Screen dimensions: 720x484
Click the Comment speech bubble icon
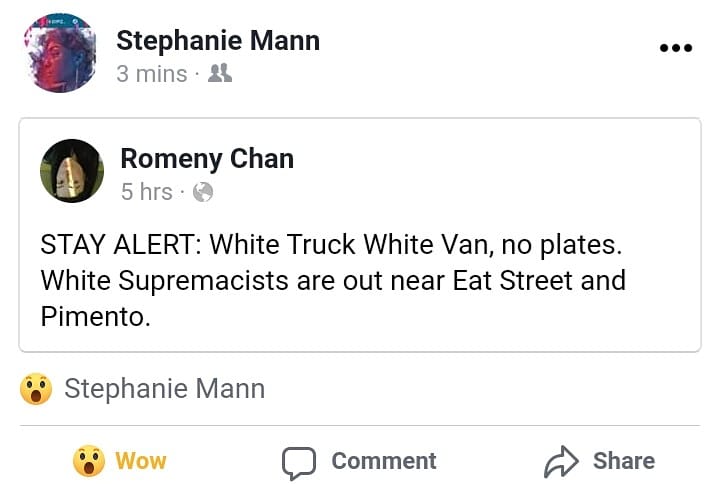coord(298,462)
